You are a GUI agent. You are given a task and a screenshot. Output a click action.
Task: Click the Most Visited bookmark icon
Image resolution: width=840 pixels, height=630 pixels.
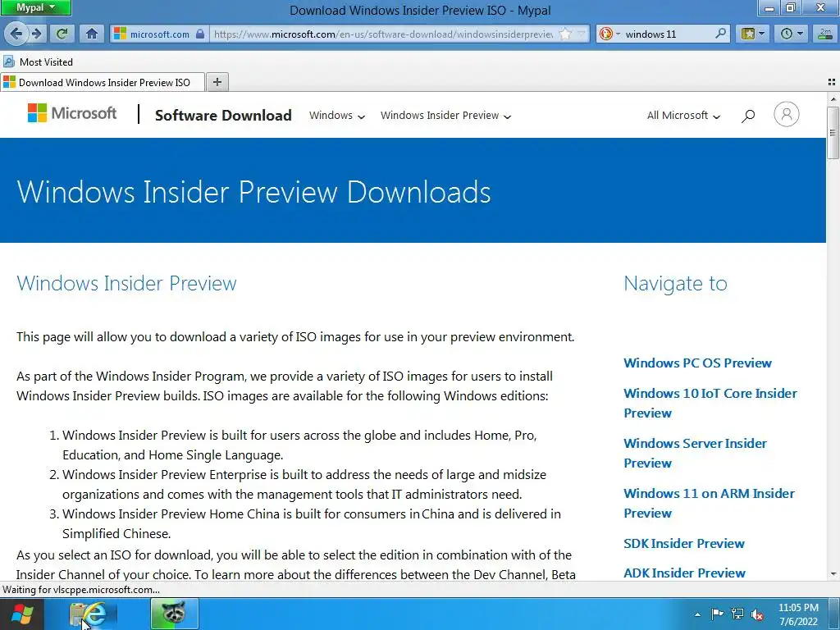[x=8, y=62]
